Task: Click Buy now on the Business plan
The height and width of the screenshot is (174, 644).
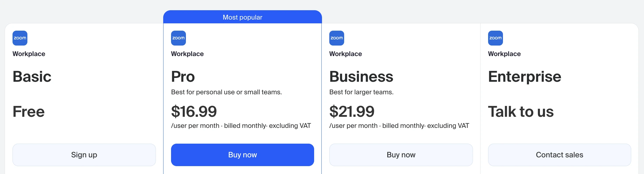Action: click(x=401, y=155)
